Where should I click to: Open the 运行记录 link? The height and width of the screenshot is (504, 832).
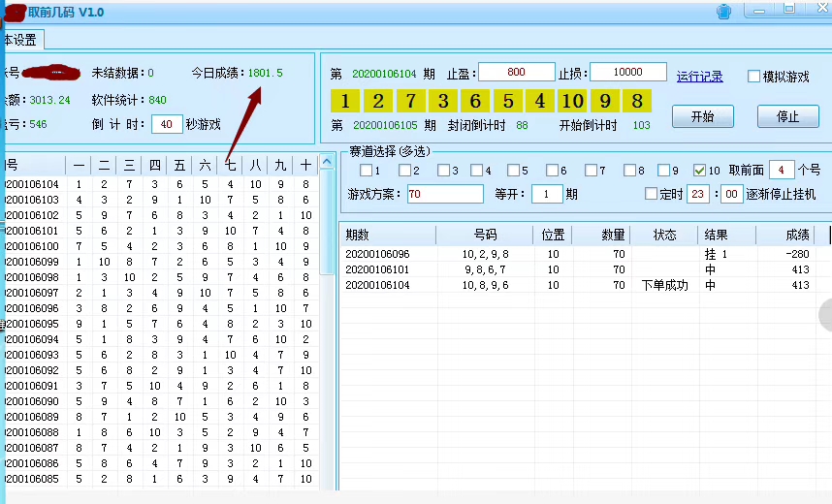pyautogui.click(x=699, y=77)
